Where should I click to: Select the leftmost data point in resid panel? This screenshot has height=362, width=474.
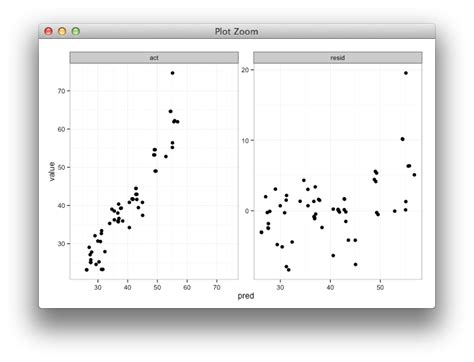[261, 232]
